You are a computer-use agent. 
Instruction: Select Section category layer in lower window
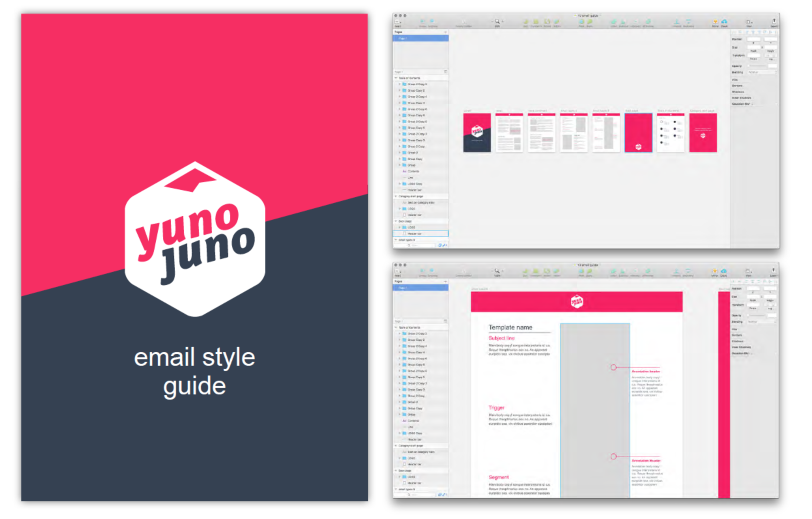click(421, 452)
